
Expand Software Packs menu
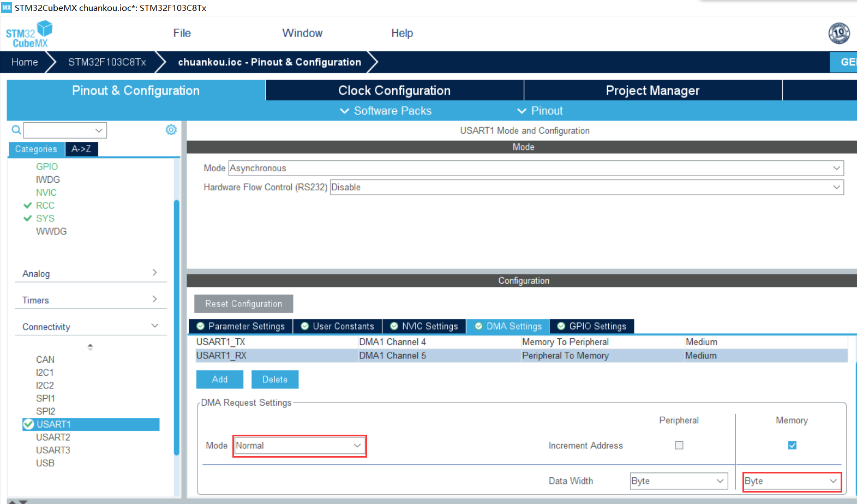click(386, 111)
